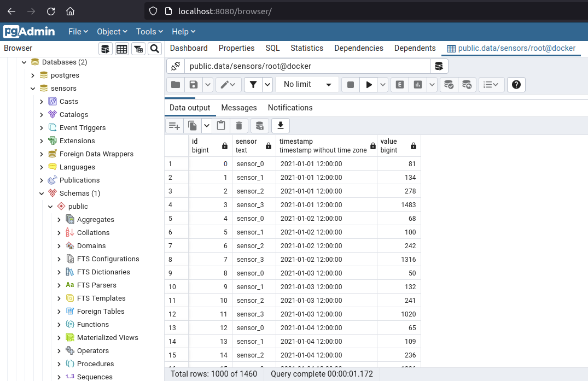The height and width of the screenshot is (381, 588).
Task: Click the Edit pencil toolbar button
Action: coord(228,85)
